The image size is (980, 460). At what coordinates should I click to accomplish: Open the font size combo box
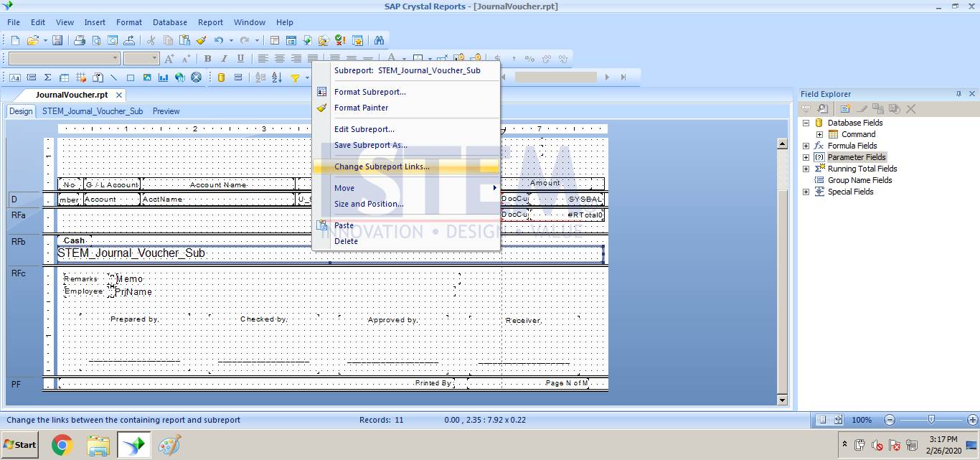point(141,59)
